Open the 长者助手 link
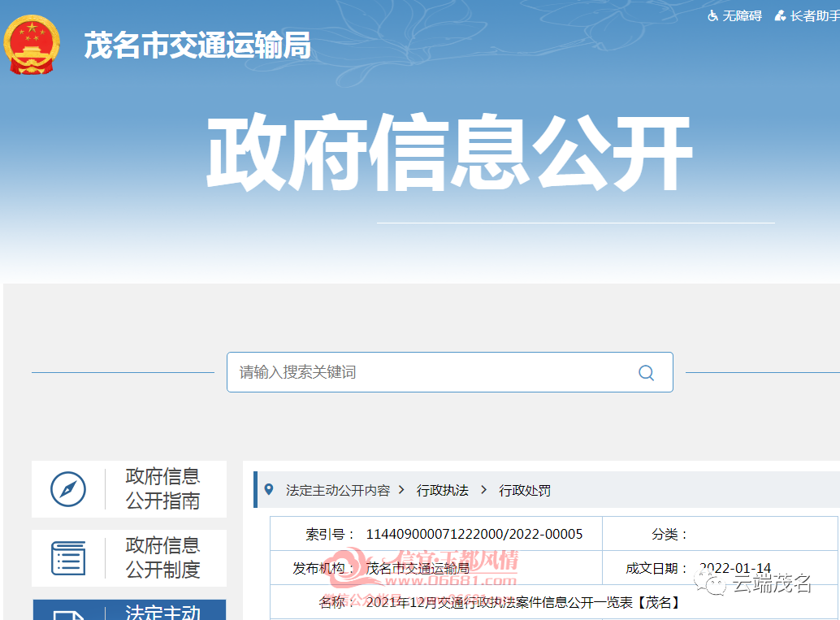Viewport: 840px width, 620px height. coord(808,16)
